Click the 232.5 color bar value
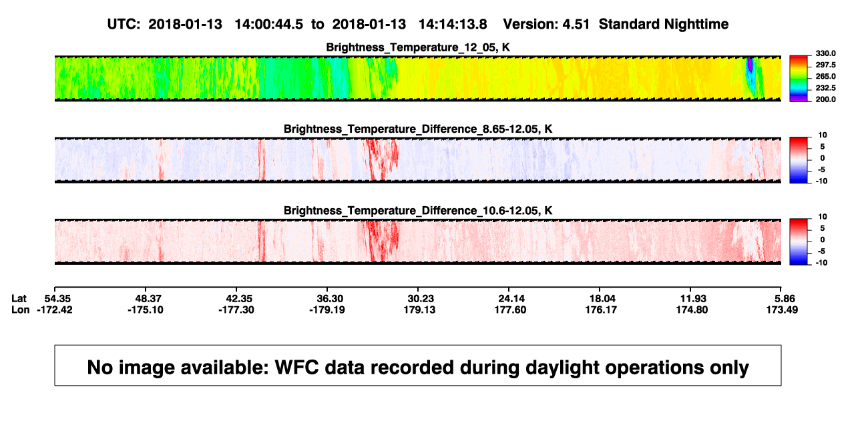 826,87
